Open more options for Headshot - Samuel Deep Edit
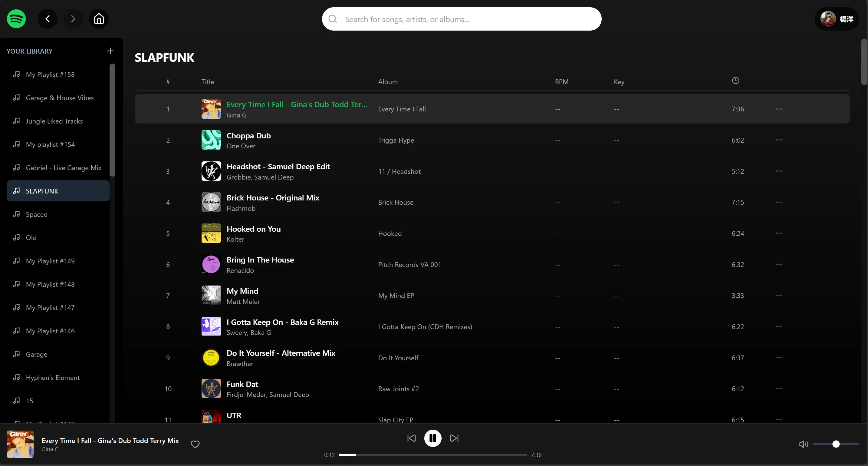 pyautogui.click(x=779, y=171)
